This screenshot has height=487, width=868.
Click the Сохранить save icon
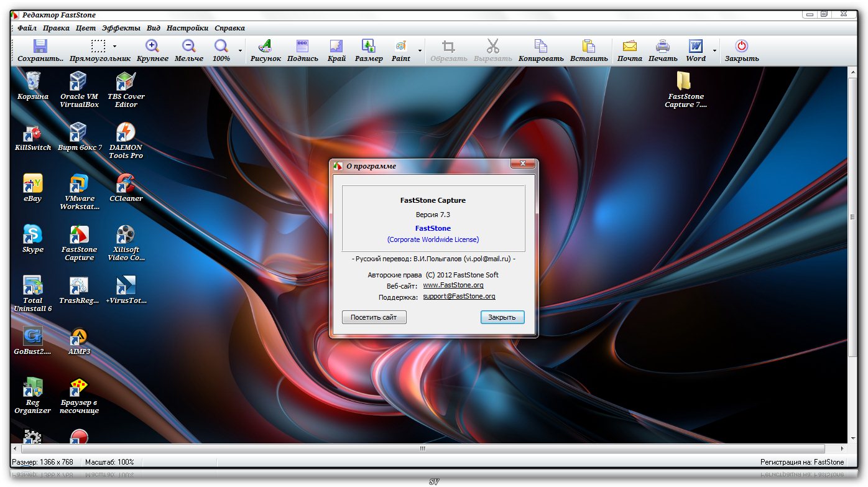(40, 47)
